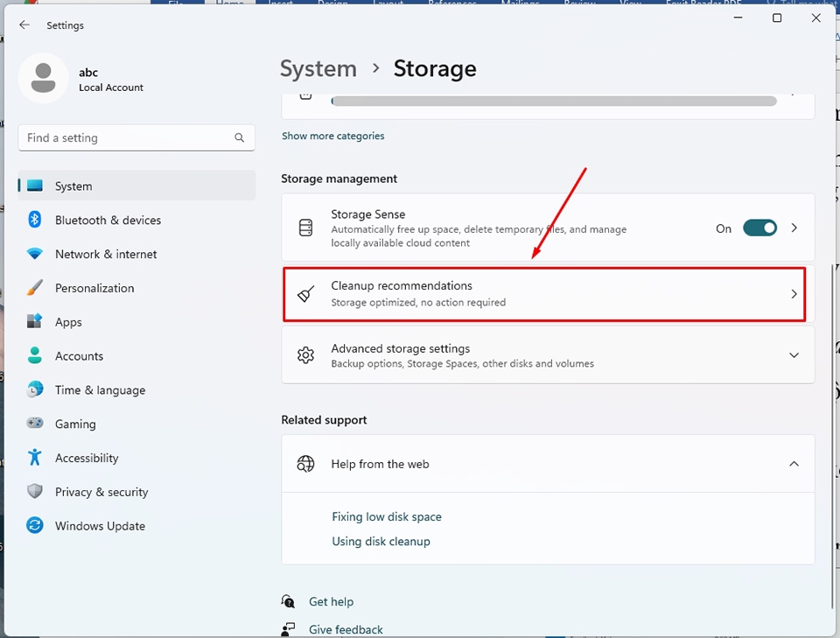Click the Advanced storage settings title text

400,348
